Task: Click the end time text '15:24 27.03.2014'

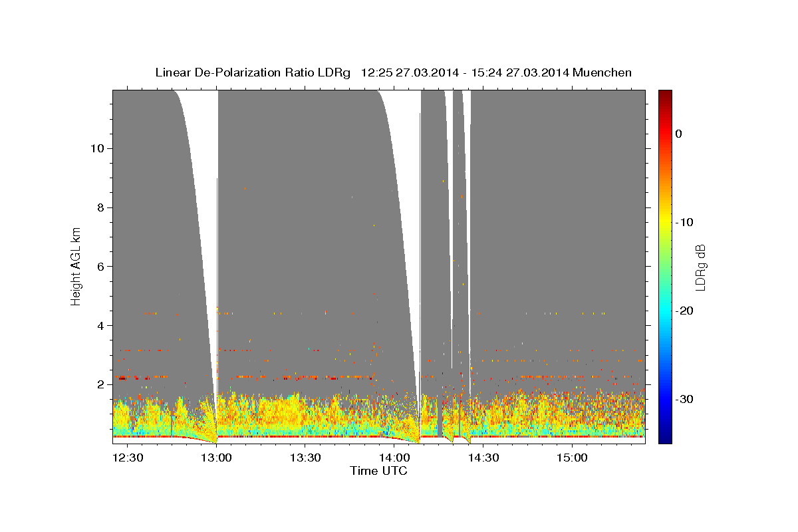Action: [520, 72]
